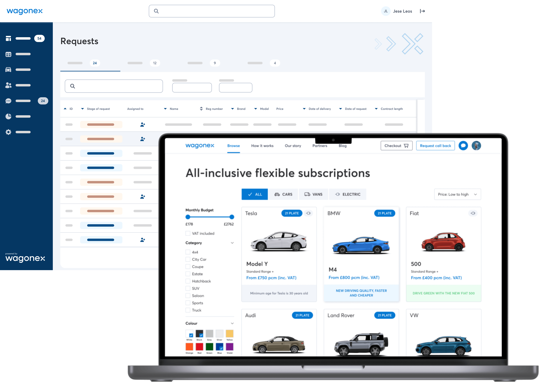Sort by Reg number column
Viewport: 550px width, 392px height.
point(201,109)
